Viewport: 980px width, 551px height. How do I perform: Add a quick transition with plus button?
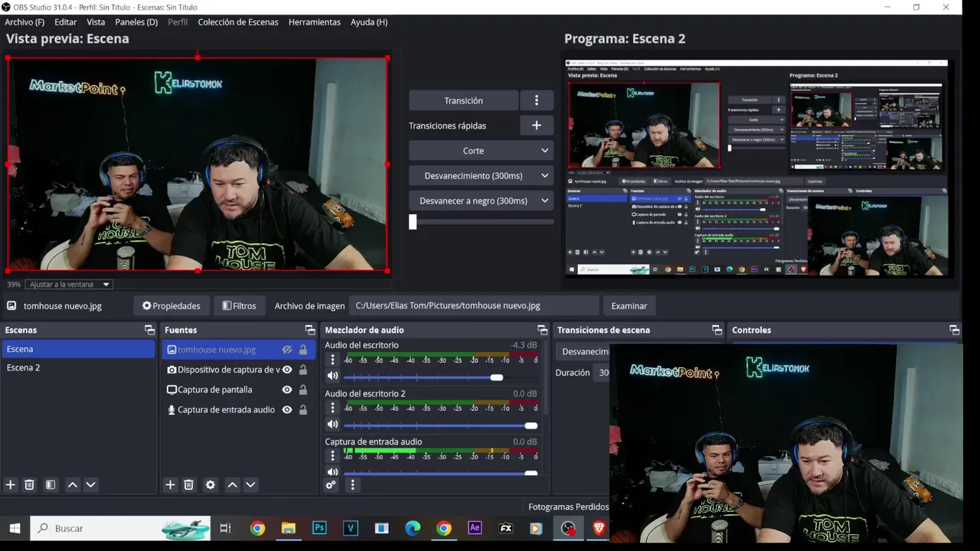coord(537,126)
